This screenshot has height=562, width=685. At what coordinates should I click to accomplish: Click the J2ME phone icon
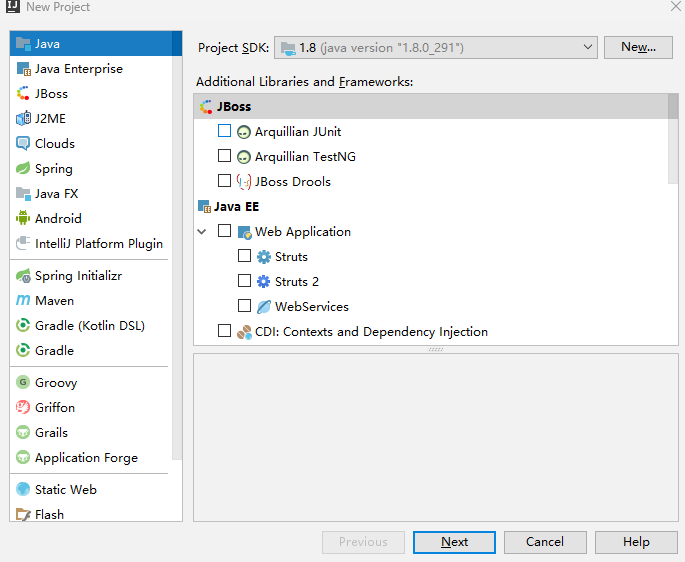pyautogui.click(x=23, y=118)
